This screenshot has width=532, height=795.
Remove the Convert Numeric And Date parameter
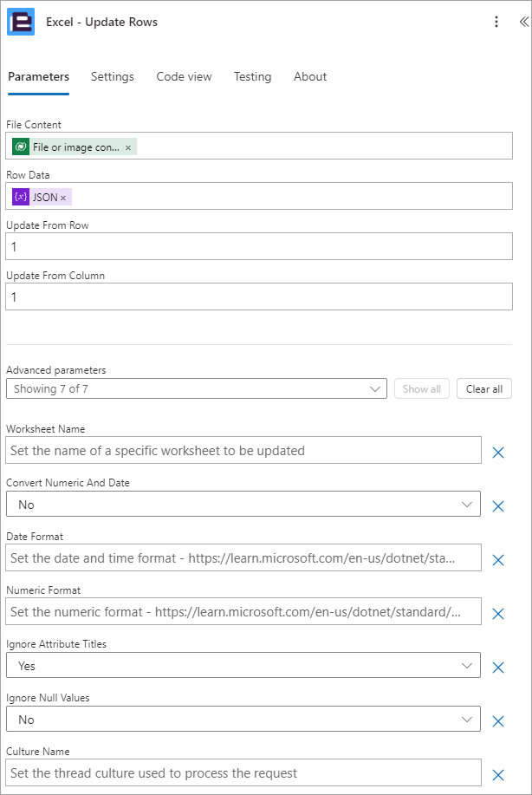pyautogui.click(x=498, y=506)
